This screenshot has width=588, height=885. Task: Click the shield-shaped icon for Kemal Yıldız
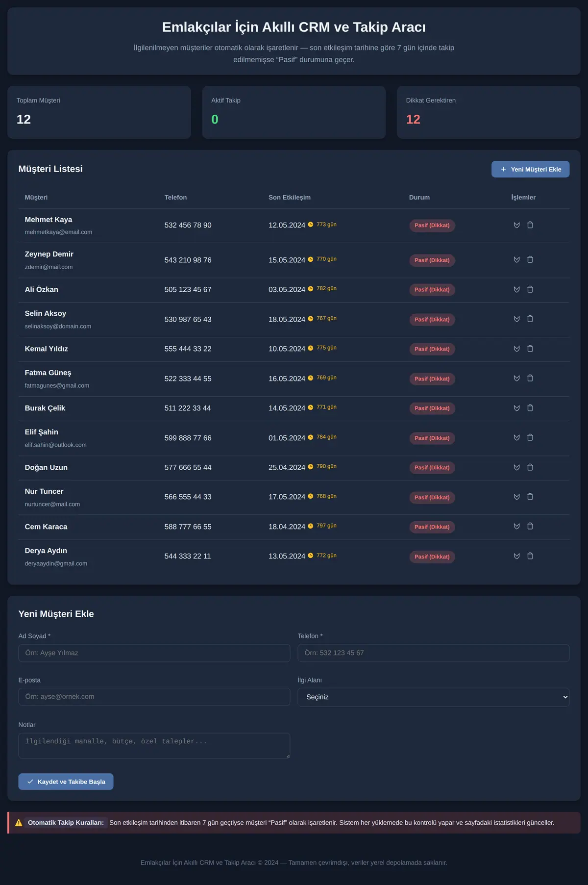coord(516,349)
